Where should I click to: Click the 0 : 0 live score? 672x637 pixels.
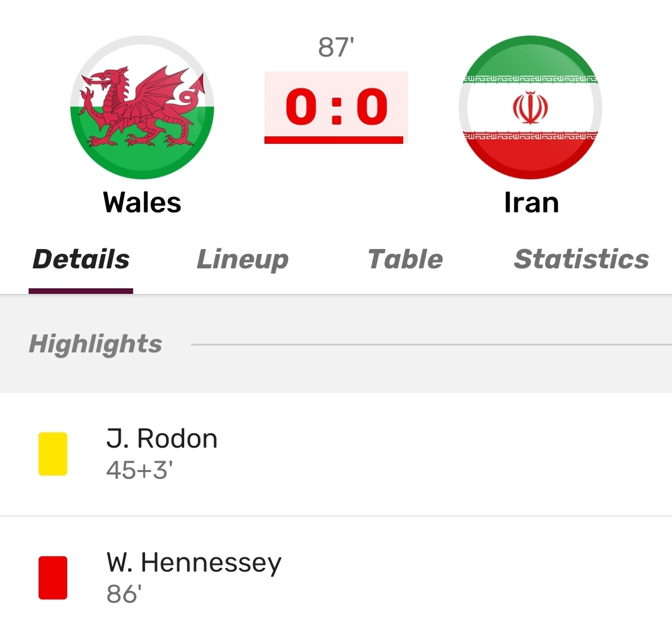tap(336, 106)
